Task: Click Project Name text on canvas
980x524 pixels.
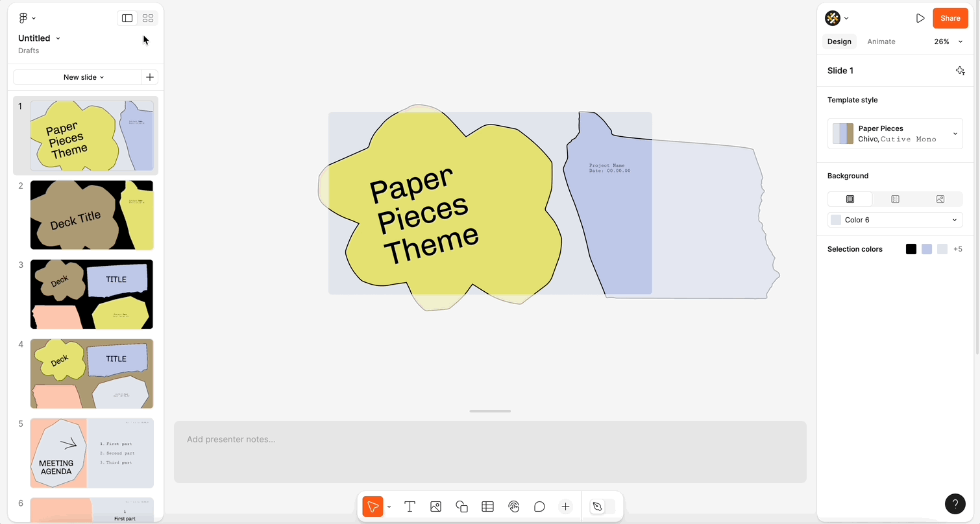Action: [607, 165]
